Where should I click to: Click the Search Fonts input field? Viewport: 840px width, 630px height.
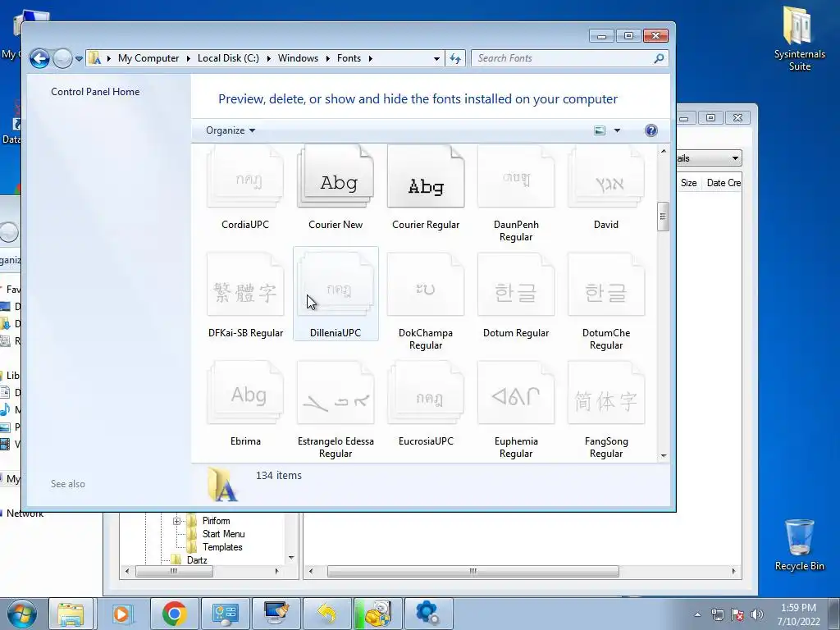point(563,58)
